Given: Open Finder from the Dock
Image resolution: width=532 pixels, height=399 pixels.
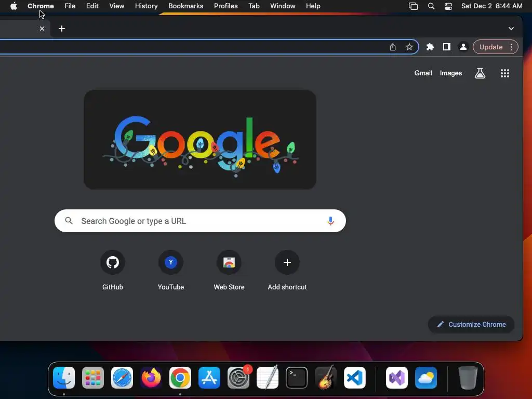Looking at the screenshot, I should tap(64, 378).
